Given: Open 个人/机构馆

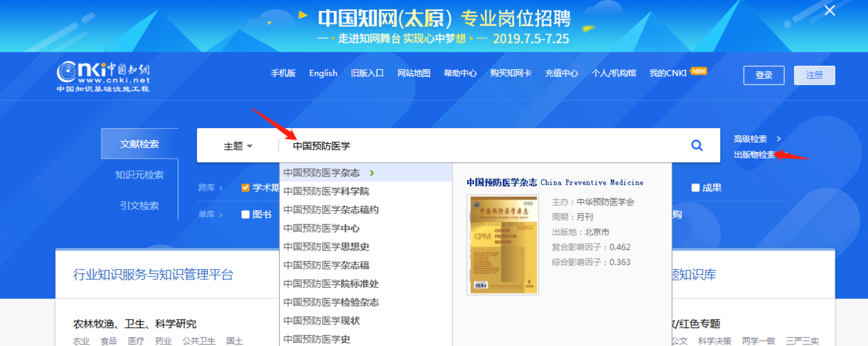Looking at the screenshot, I should tap(614, 73).
